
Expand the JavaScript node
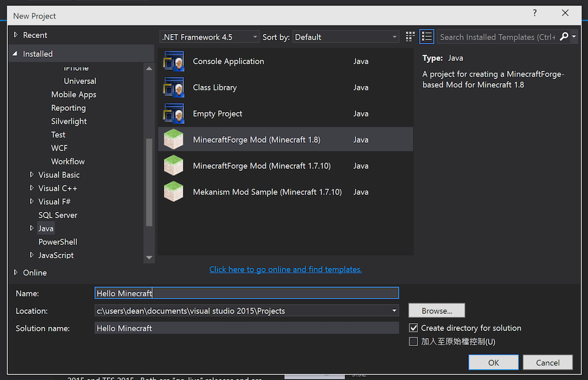[32, 254]
